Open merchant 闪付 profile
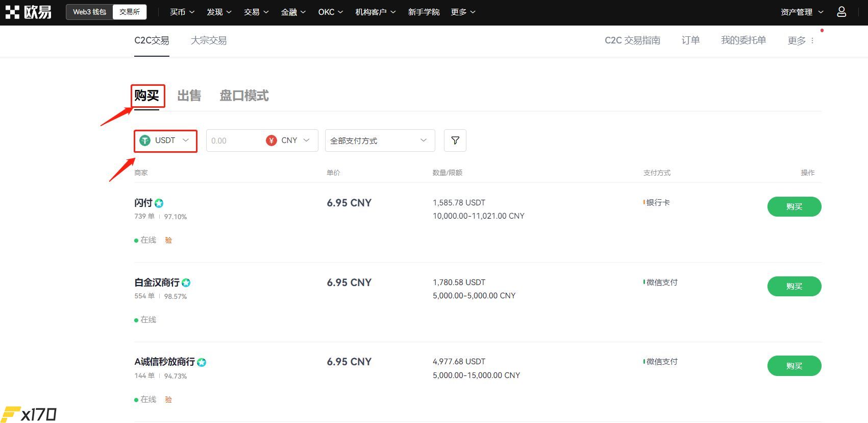The width and height of the screenshot is (868, 423). tap(143, 203)
